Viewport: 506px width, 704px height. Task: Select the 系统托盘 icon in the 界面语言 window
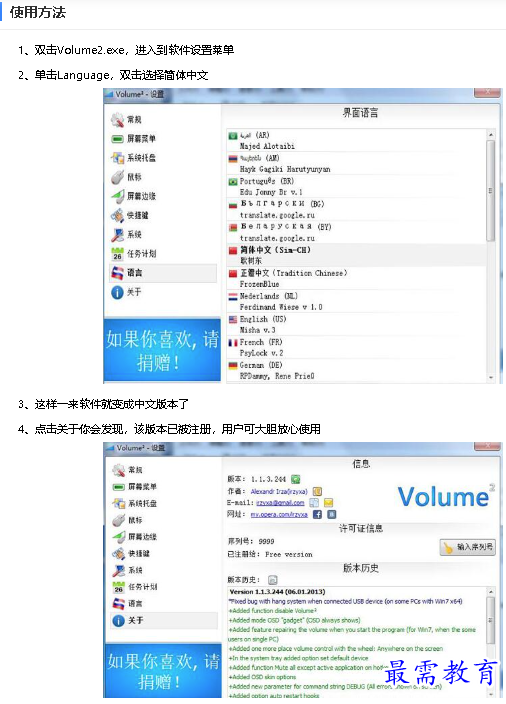pos(117,158)
